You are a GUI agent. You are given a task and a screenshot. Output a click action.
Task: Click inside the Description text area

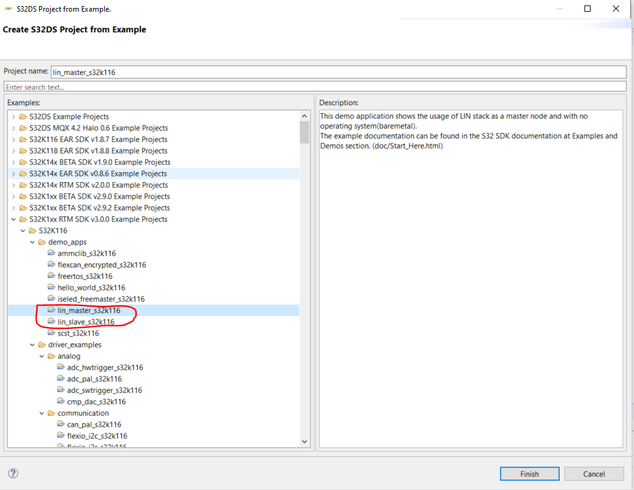click(x=471, y=279)
